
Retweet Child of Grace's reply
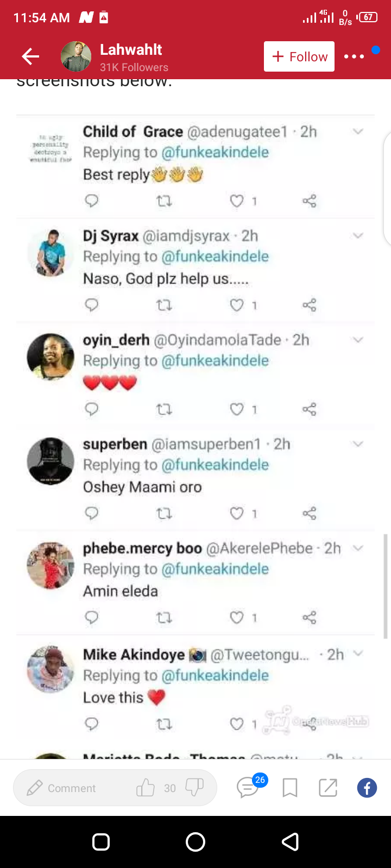point(164,201)
